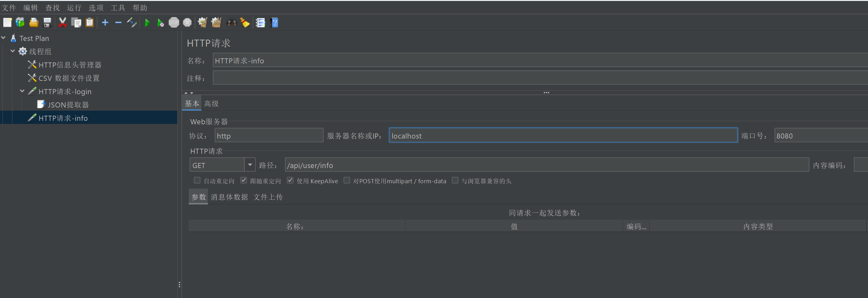
Task: Select CSV 数据文件设置 in the tree
Action: pos(69,78)
